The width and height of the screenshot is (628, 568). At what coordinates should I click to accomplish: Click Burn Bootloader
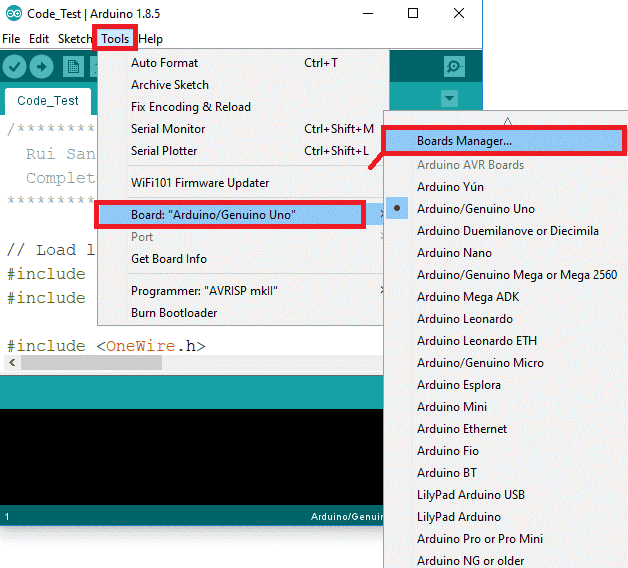coord(173,313)
